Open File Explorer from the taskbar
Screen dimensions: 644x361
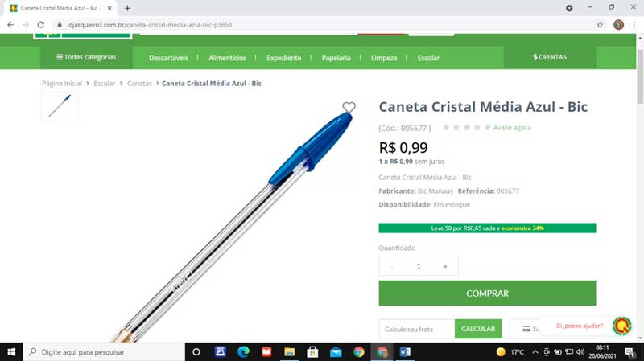coord(290,352)
